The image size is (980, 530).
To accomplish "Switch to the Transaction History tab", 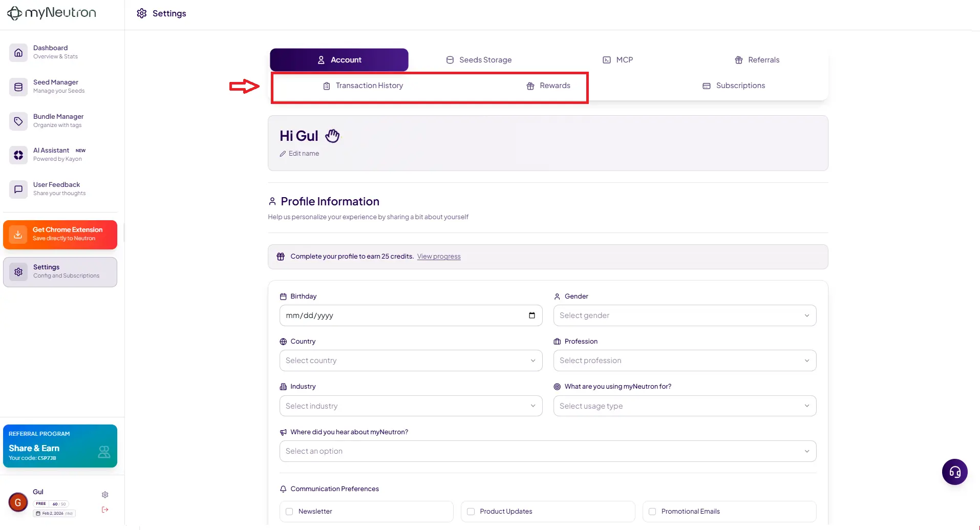I will (x=363, y=86).
